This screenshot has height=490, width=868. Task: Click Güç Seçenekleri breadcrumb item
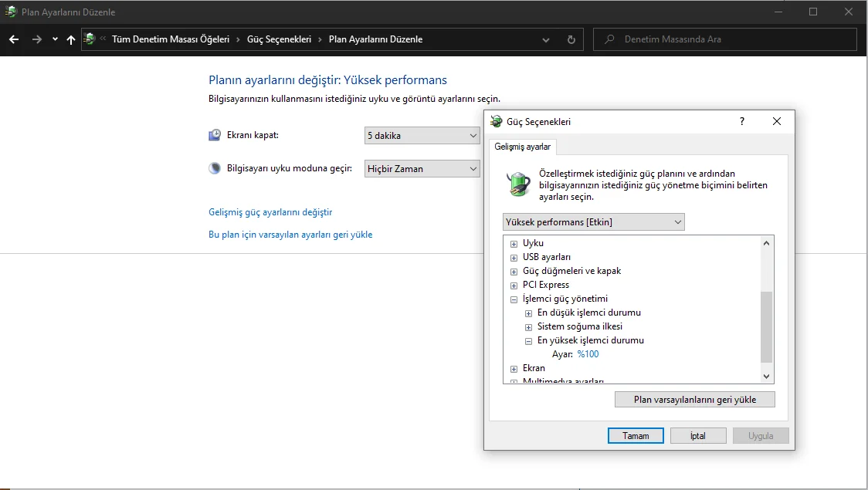[279, 39]
